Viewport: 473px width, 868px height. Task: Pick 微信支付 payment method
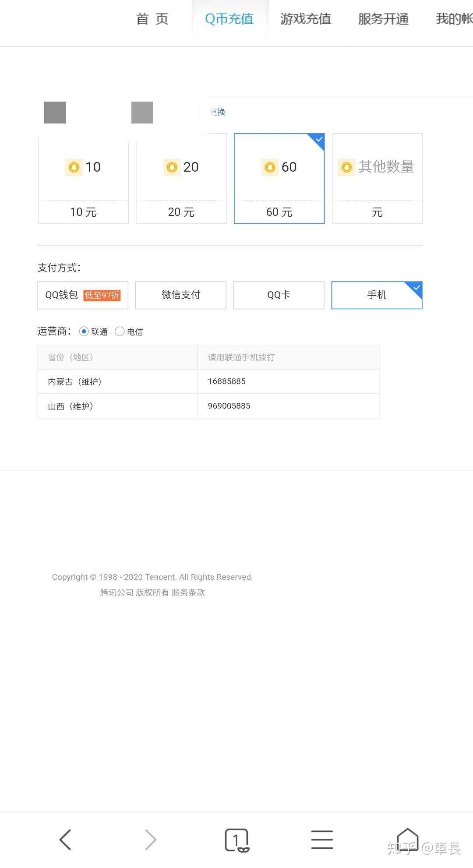[x=181, y=295]
